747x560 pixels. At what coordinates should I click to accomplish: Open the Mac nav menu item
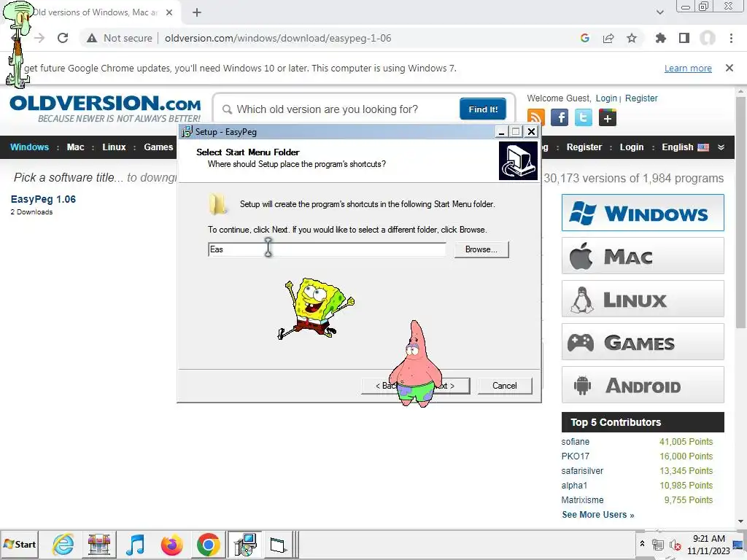[x=75, y=147]
